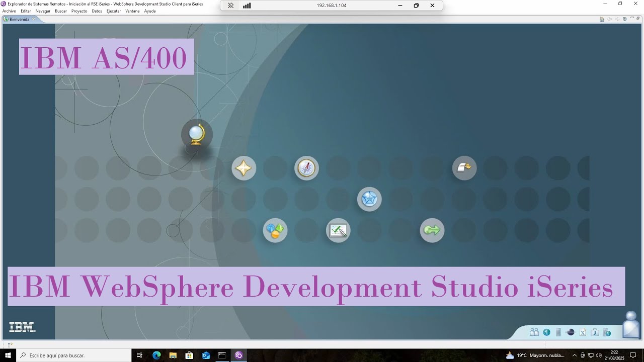Open the colored shapes welcome icon
The width and height of the screenshot is (644, 362).
(x=275, y=231)
